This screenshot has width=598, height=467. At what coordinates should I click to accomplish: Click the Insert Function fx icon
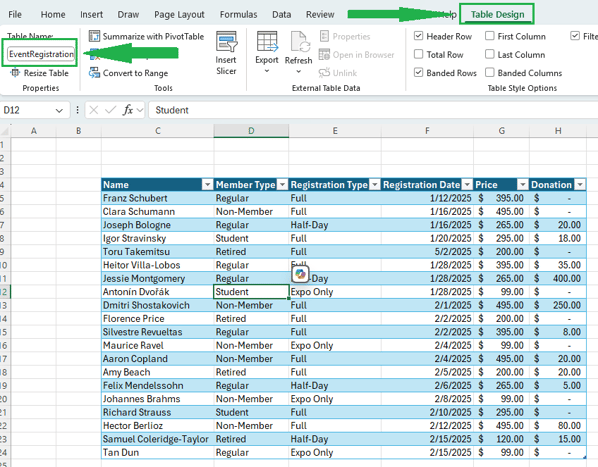coord(127,110)
